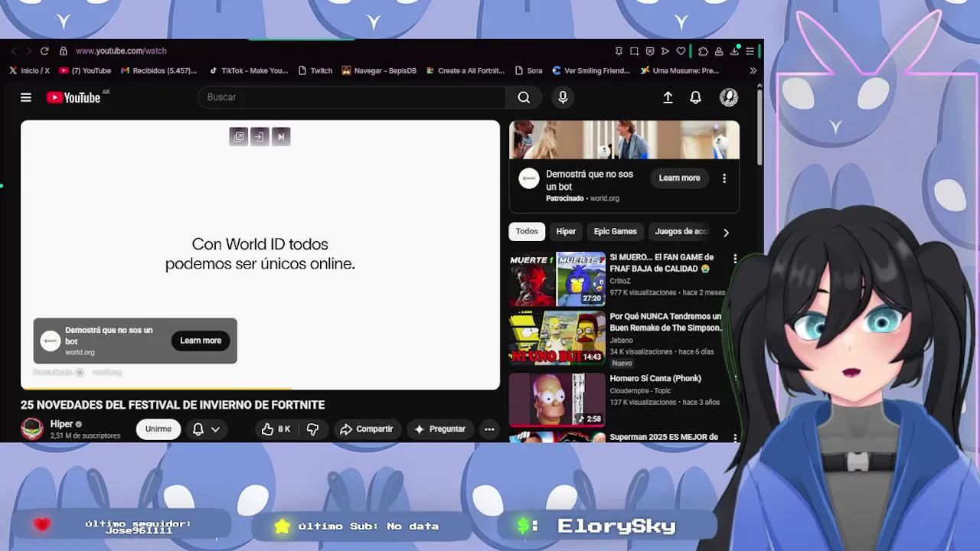Open the Inicio / X bookmark

[x=30, y=70]
